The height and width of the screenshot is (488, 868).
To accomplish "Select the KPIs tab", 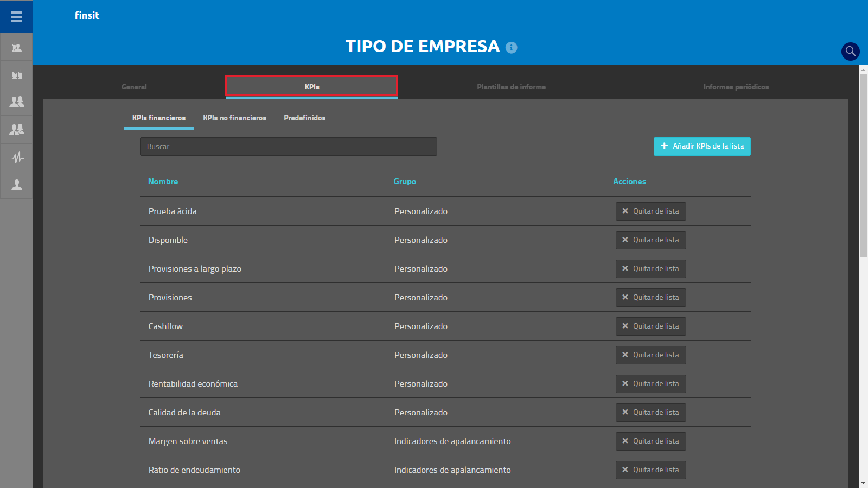I will point(312,87).
